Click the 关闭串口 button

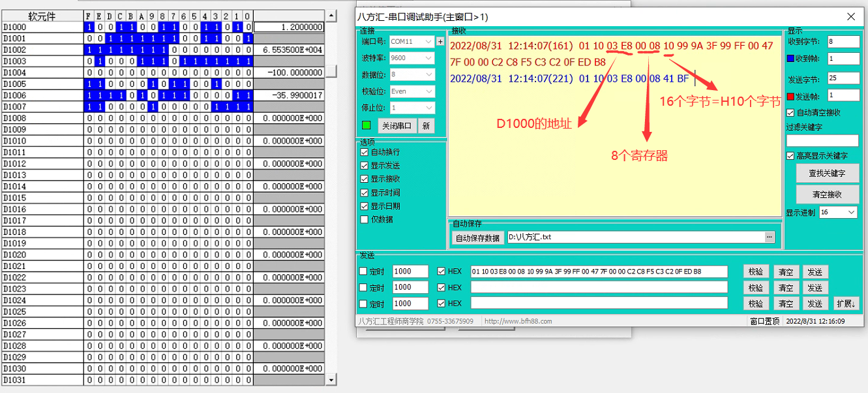[397, 126]
